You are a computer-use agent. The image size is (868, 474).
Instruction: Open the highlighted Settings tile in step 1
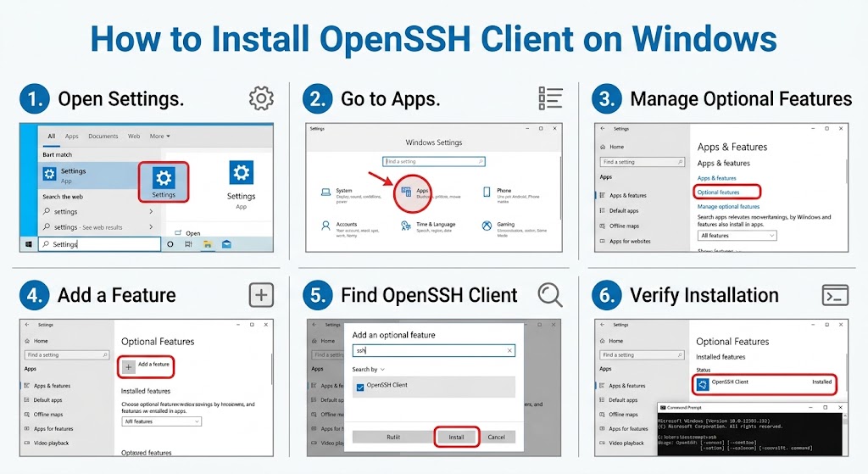point(164,181)
